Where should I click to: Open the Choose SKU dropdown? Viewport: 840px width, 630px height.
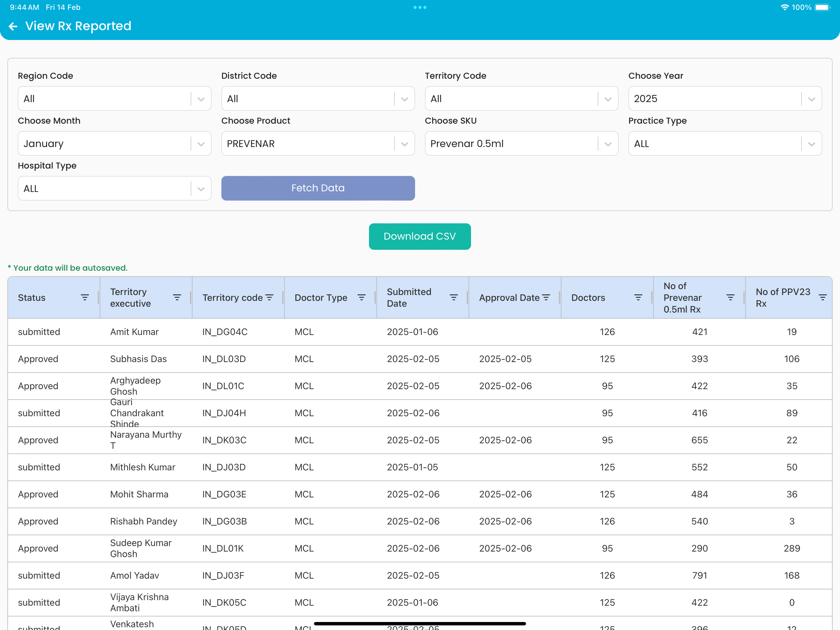(x=521, y=144)
